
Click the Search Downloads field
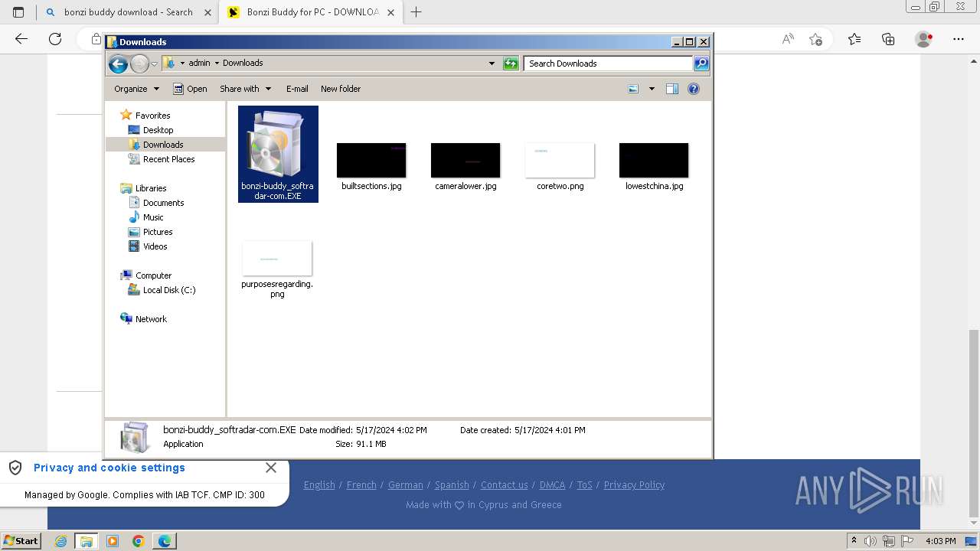tap(609, 64)
